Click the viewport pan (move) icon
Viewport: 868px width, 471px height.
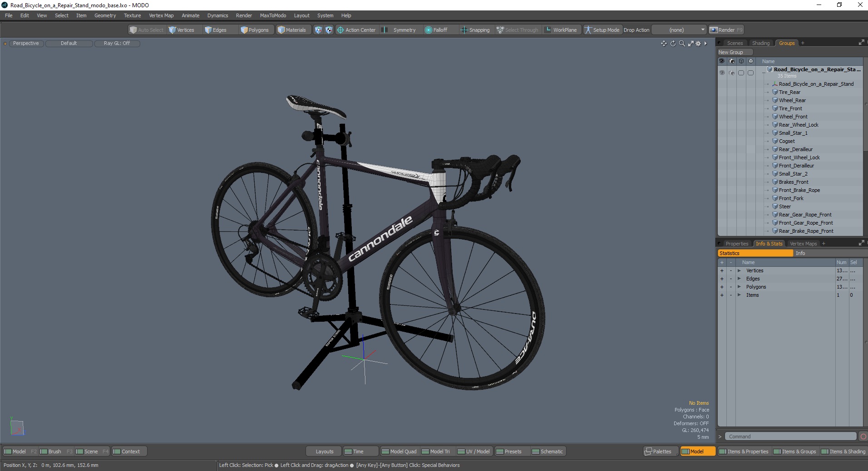(664, 44)
